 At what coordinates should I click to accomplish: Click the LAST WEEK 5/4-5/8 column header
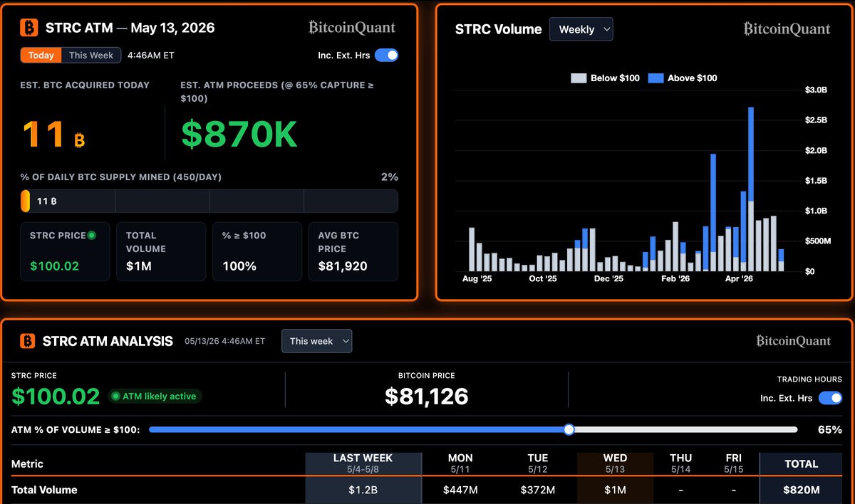(x=363, y=463)
